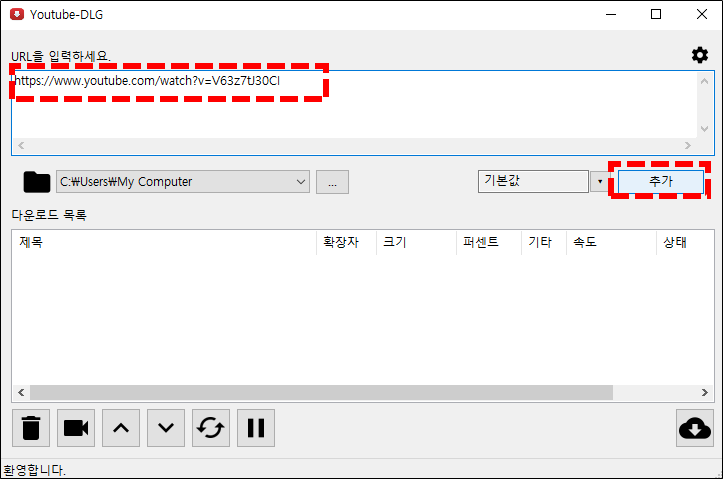Open the small arrow beside 기본값
The height and width of the screenshot is (479, 723).
pos(600,181)
